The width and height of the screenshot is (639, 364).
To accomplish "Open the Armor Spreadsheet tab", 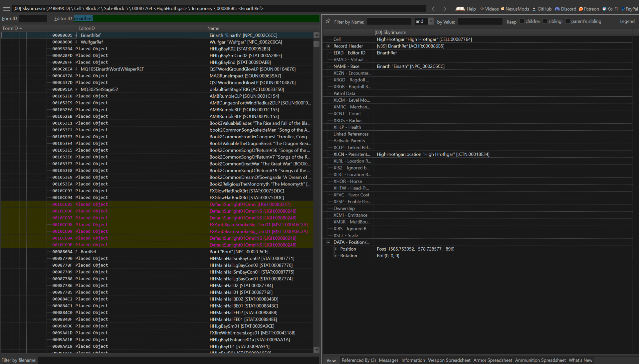I will (493, 360).
